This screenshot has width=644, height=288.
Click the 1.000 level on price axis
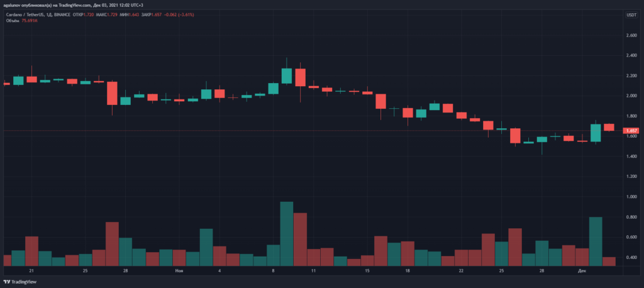click(x=630, y=197)
